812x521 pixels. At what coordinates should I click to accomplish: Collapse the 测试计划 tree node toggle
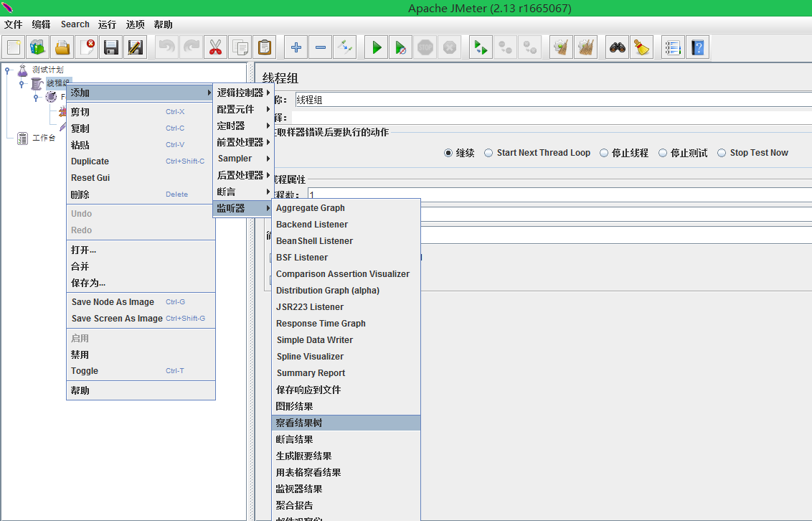7,70
